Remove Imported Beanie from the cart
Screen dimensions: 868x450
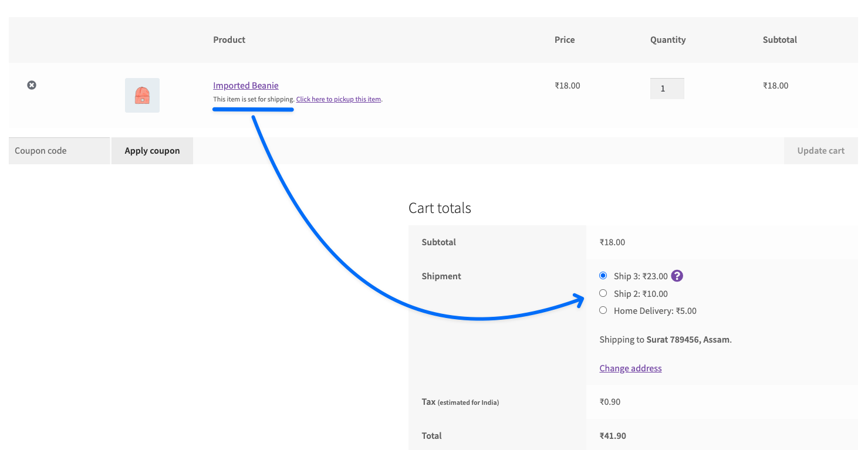pos(32,85)
